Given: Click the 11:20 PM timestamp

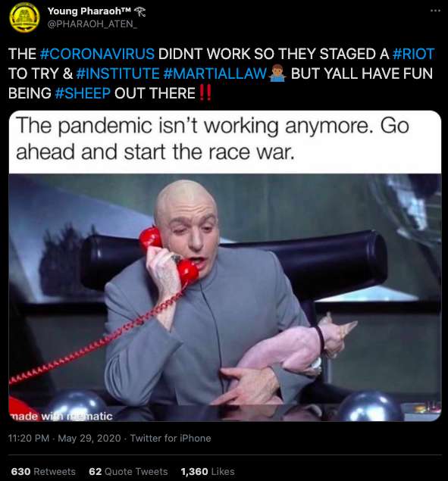Looking at the screenshot, I should (29, 438).
